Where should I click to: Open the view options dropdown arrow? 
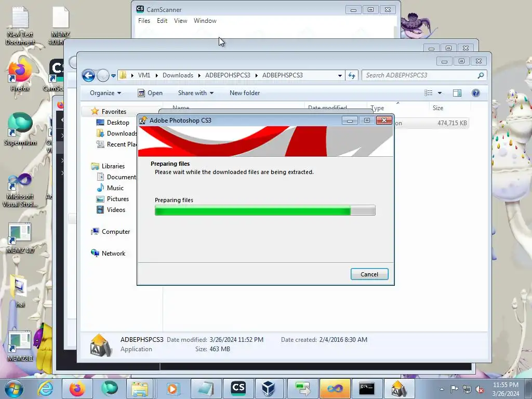pos(440,93)
